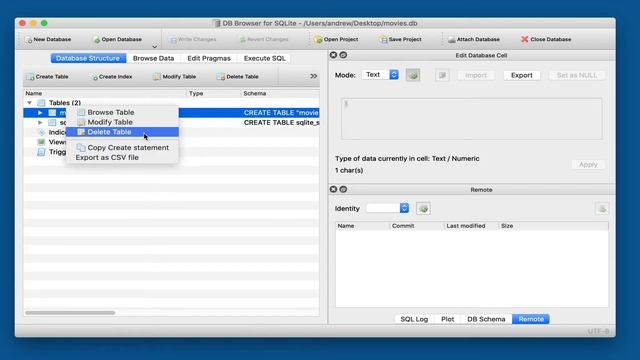Click the icon button next to Mode dropdown
640x360 pixels.
coord(413,75)
